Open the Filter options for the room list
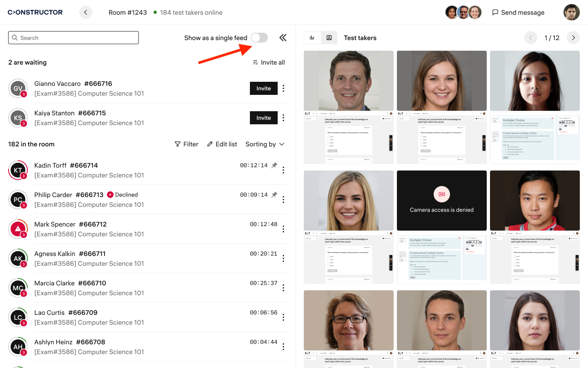The height and width of the screenshot is (368, 588). (x=186, y=144)
